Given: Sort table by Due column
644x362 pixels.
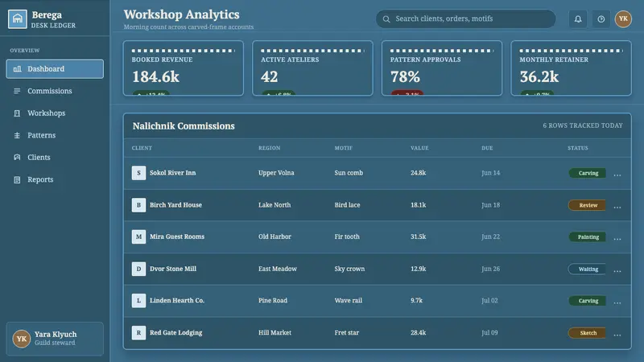Looking at the screenshot, I should point(487,148).
